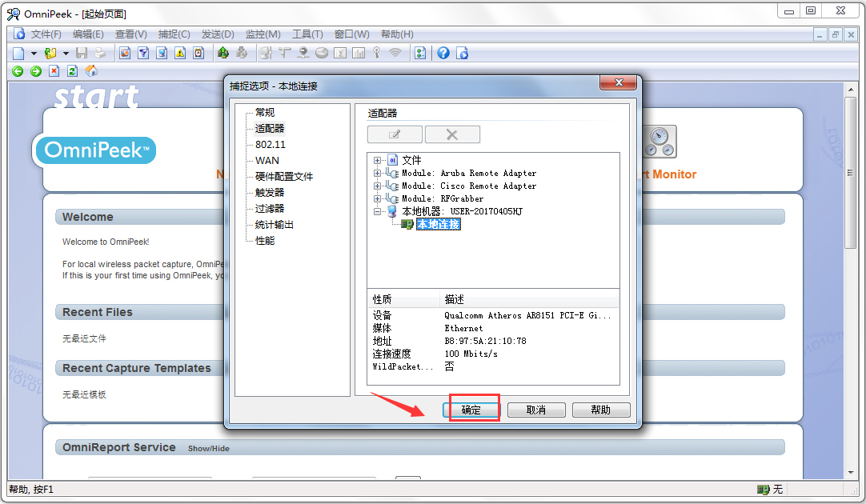Click the wireless signal toolbar icon
This screenshot has width=866, height=504.
pos(395,53)
